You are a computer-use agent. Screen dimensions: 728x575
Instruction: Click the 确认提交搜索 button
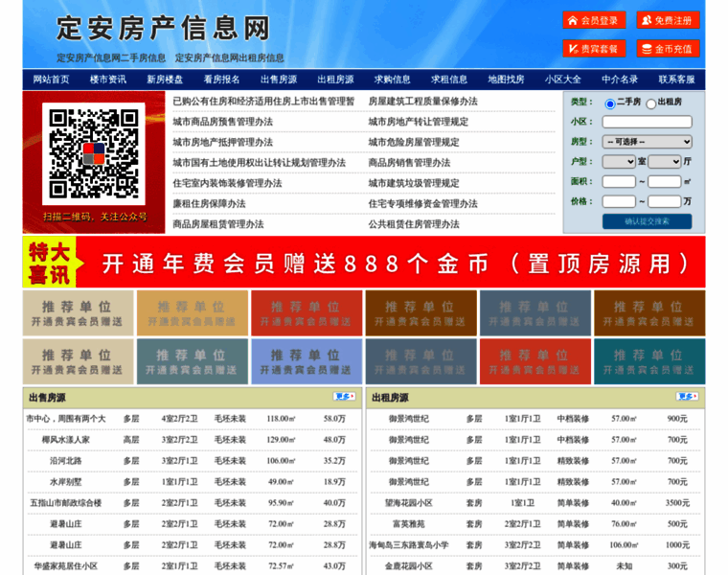point(647,221)
